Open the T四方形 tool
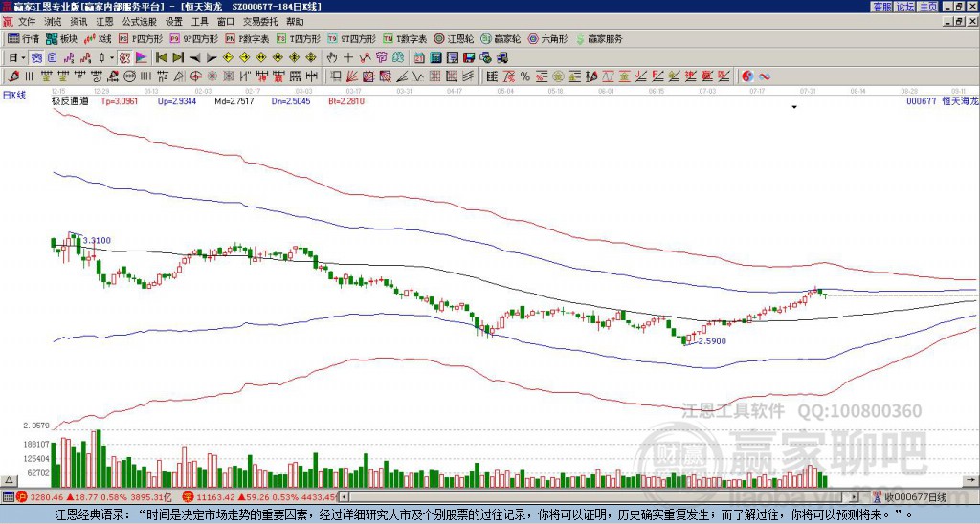Image resolution: width=980 pixels, height=524 pixels. [299, 38]
